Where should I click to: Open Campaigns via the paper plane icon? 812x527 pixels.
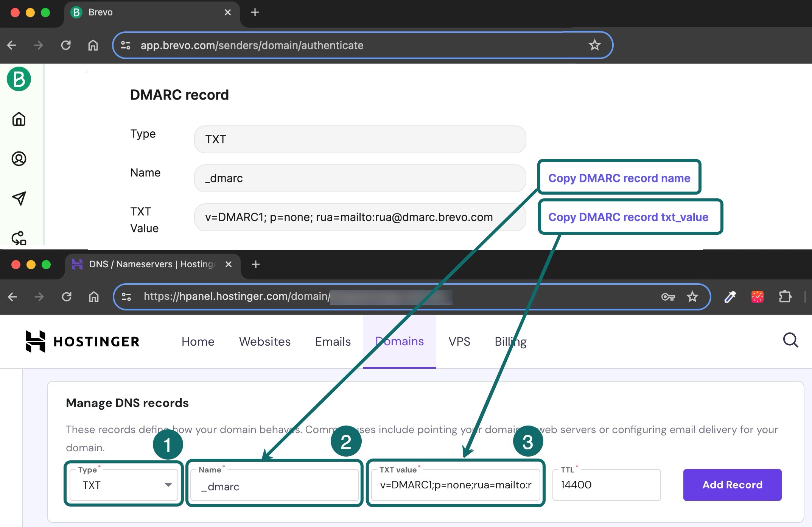click(19, 198)
